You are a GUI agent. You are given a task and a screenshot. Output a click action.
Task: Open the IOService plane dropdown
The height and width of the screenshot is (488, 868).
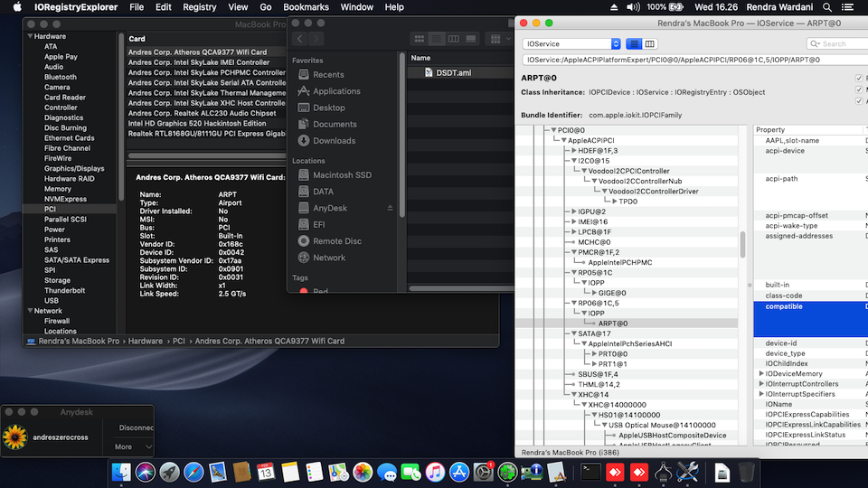pos(571,43)
